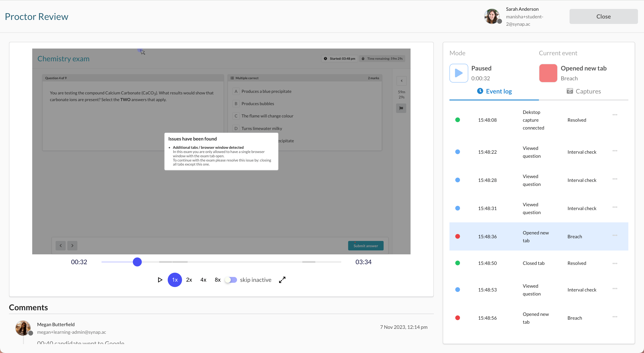Switch to the Captures tab

click(583, 91)
